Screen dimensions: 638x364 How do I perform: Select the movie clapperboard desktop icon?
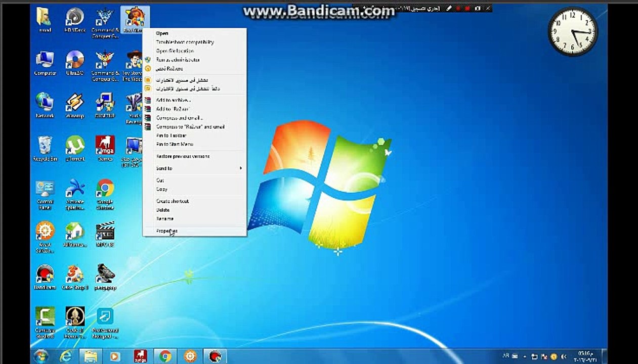(105, 234)
